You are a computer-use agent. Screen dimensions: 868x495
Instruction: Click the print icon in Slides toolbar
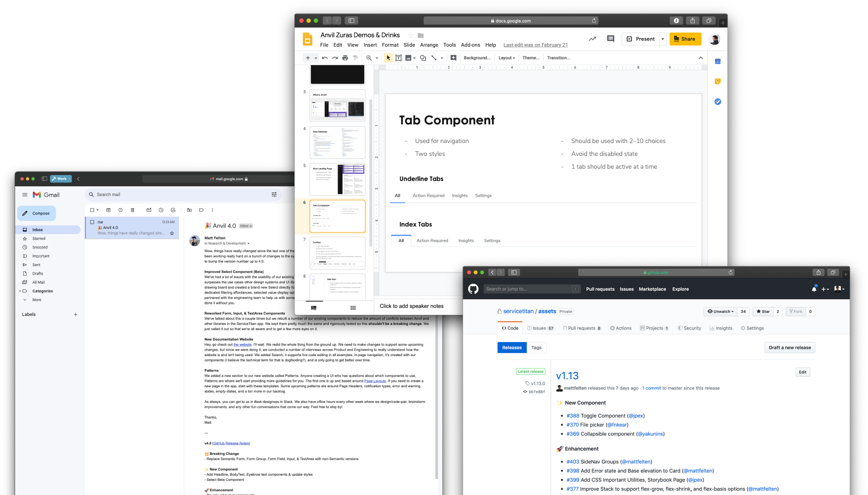point(345,58)
